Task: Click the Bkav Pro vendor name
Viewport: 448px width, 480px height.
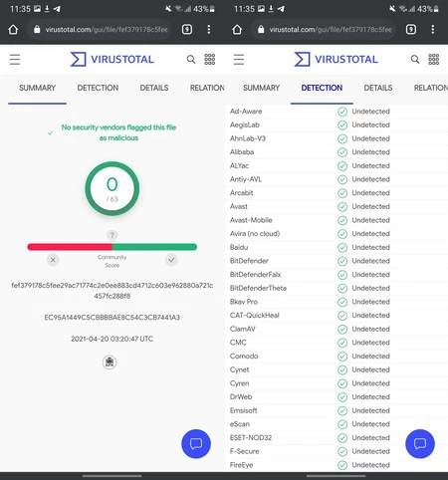Action: coord(244,302)
